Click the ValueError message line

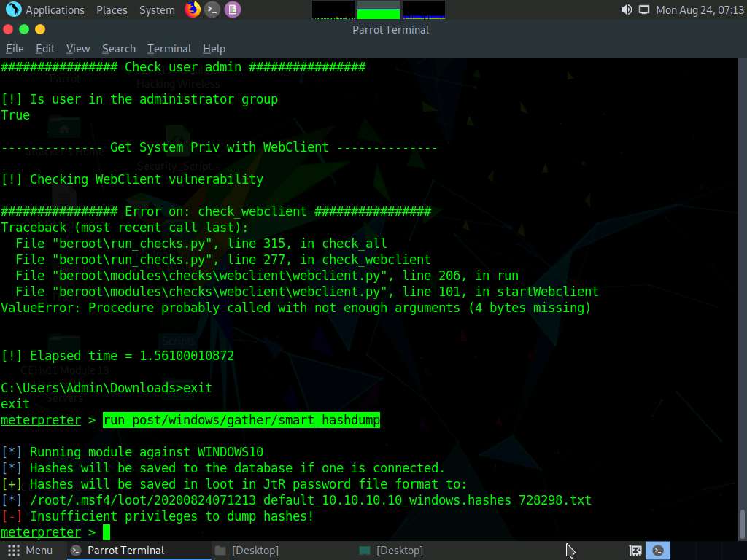pos(296,308)
